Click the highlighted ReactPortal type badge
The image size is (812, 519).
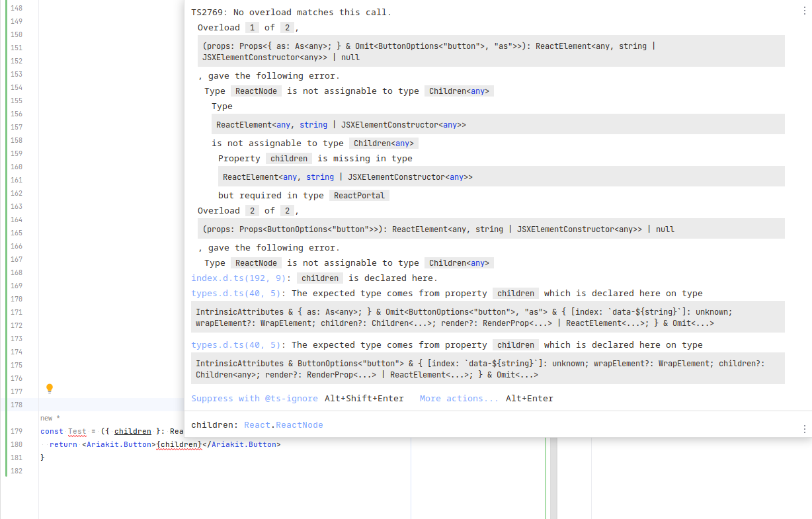[x=359, y=195]
